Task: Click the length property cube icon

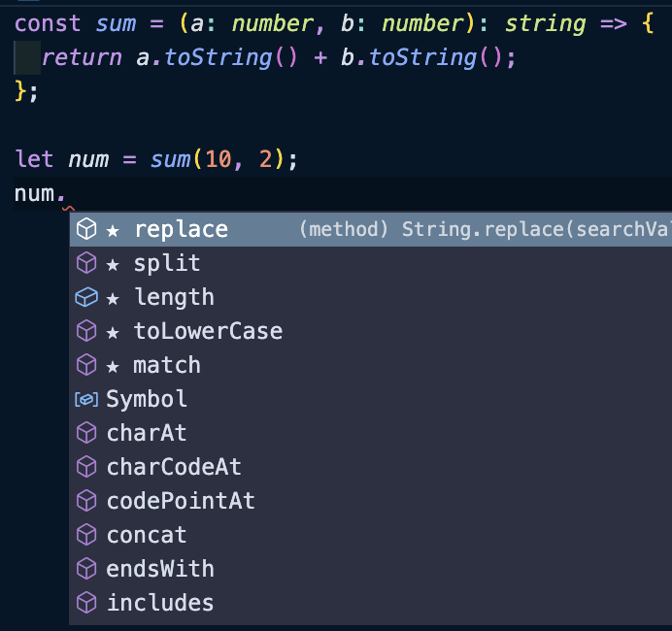Action: pos(86,297)
